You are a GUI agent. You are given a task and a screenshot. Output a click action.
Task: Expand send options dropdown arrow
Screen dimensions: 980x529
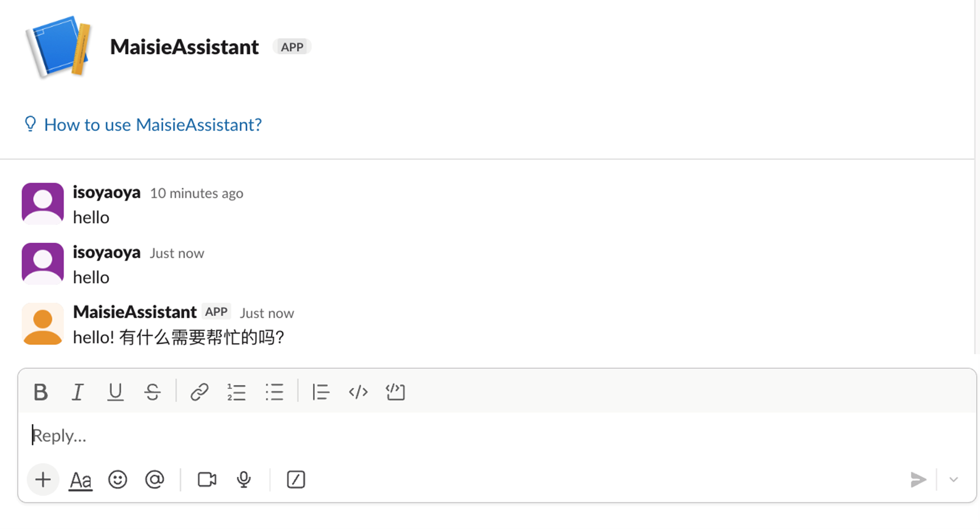(954, 480)
